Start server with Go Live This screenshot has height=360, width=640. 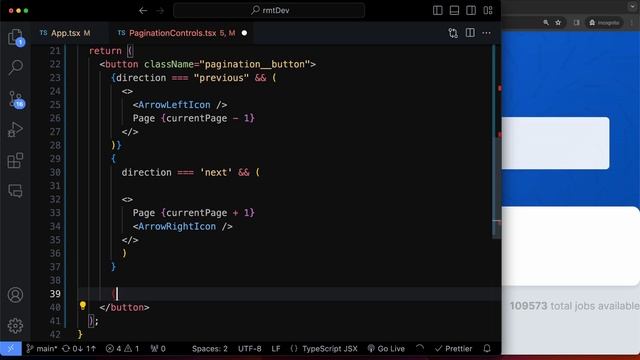pyautogui.click(x=386, y=349)
